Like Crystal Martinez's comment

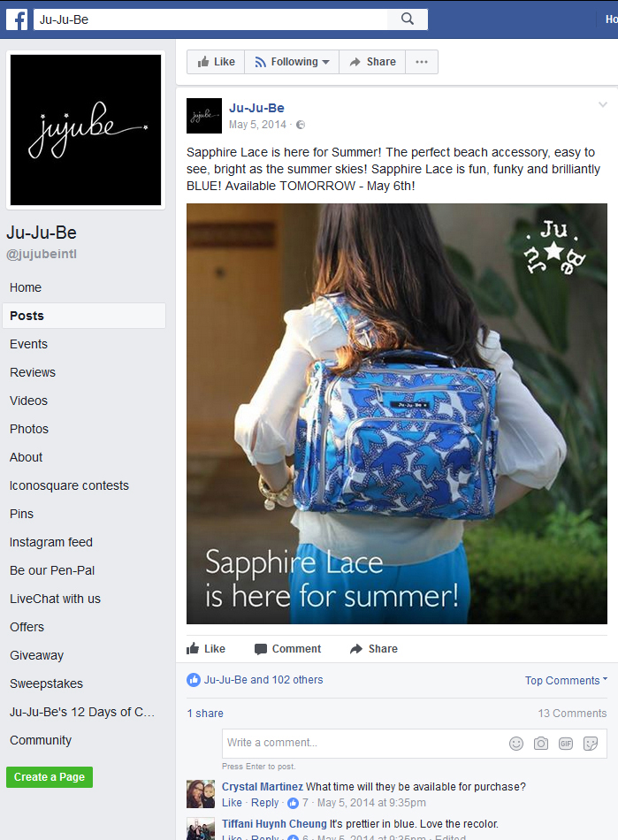coord(232,803)
